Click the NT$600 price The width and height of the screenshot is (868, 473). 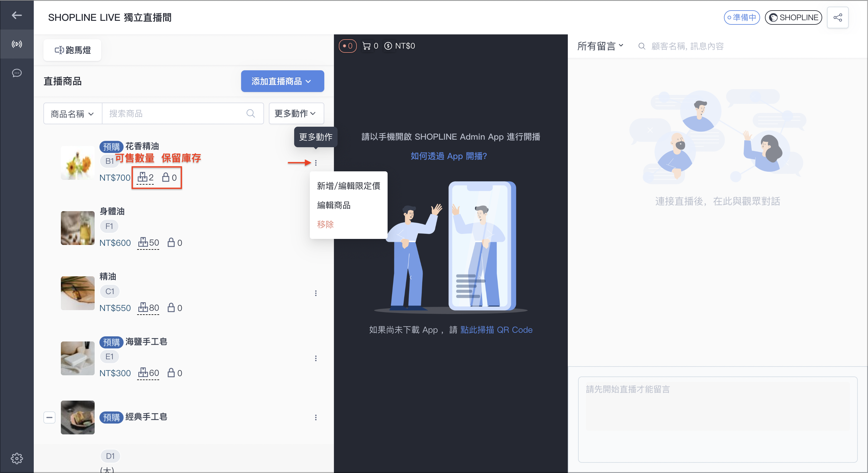(115, 243)
